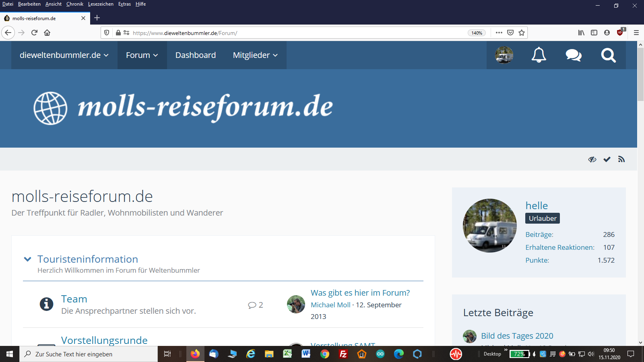This screenshot has width=644, height=362.
Task: Expand the Mitglieder dropdown menu
Action: 255,55
